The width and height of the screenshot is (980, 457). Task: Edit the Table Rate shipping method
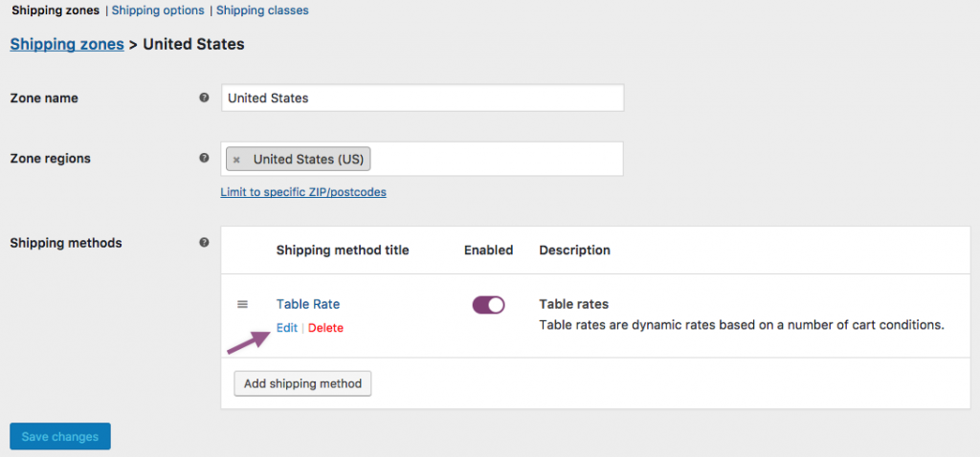pos(287,328)
